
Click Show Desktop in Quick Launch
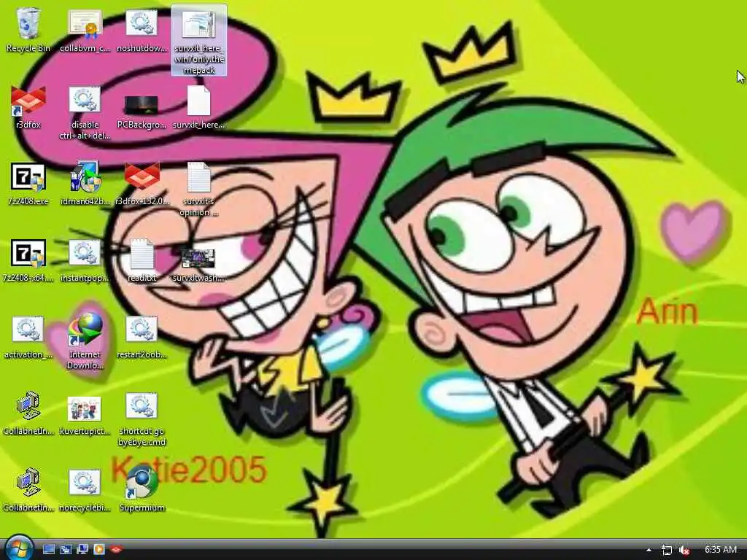click(x=49, y=549)
